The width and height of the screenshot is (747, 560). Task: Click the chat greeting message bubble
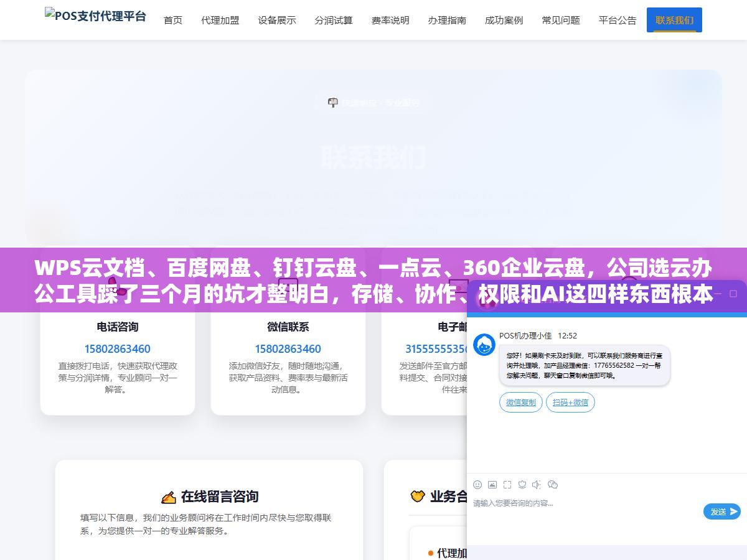[585, 365]
